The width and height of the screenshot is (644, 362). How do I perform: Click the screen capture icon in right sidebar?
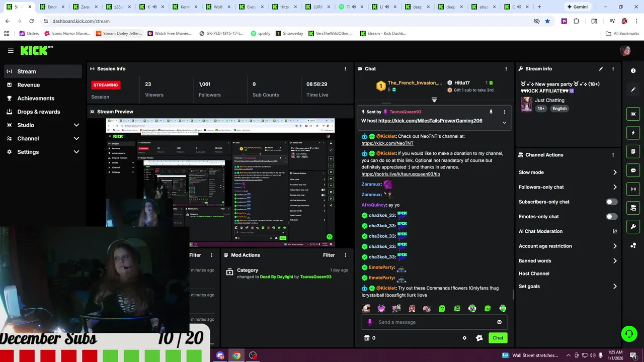click(x=633, y=114)
